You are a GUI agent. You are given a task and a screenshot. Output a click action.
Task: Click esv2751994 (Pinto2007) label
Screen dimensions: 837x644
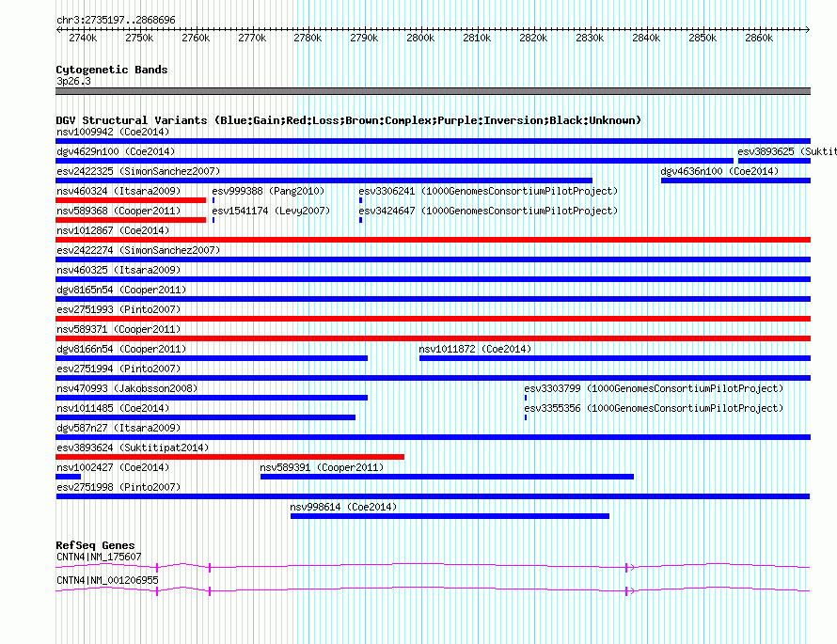pyautogui.click(x=118, y=369)
